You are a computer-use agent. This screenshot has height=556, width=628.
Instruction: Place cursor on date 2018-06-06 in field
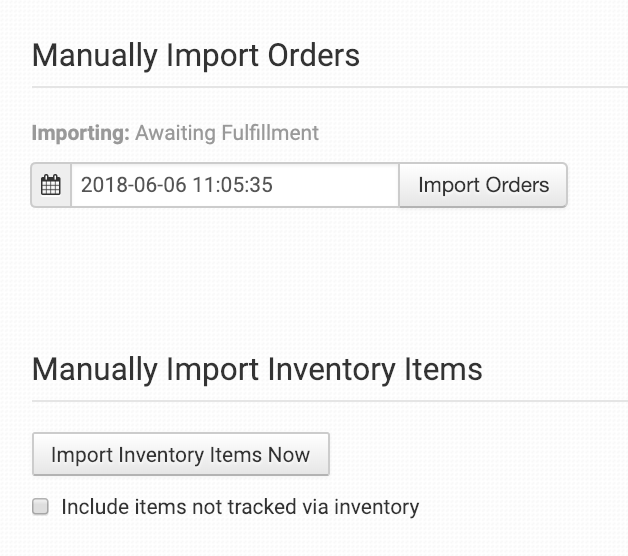131,185
